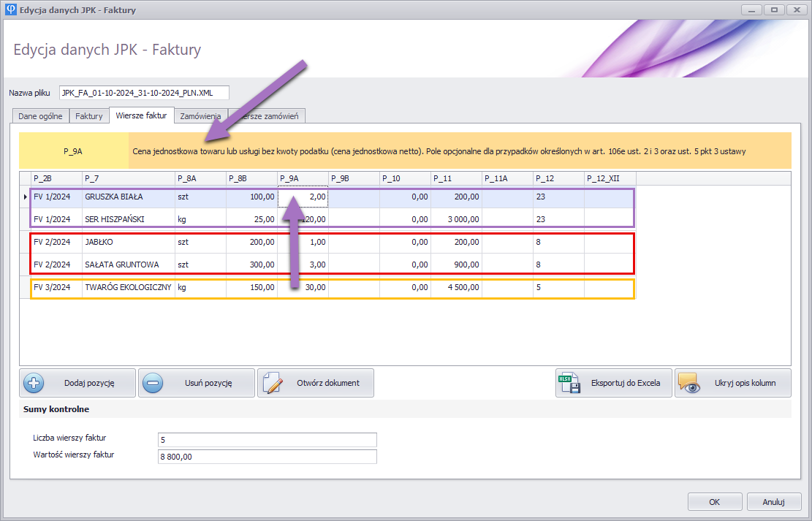
Task: Click the XLSX icon on Eksportuj do Excela
Action: [569, 383]
